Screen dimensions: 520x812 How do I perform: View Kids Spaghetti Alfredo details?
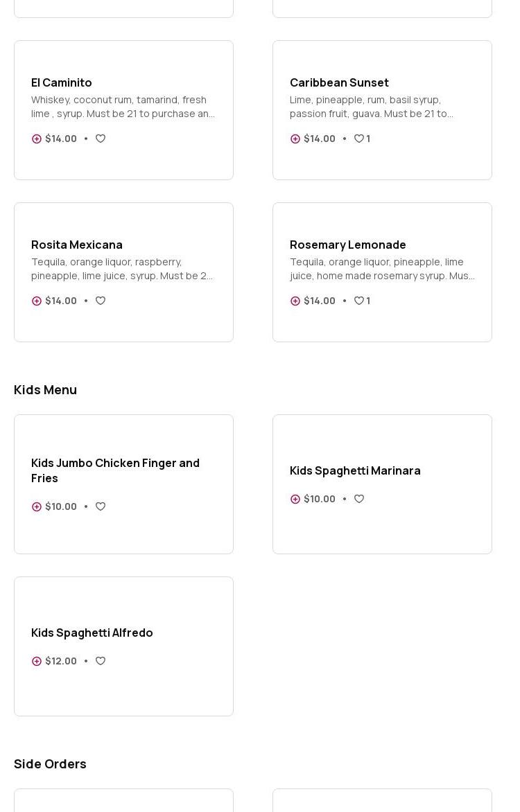point(92,633)
